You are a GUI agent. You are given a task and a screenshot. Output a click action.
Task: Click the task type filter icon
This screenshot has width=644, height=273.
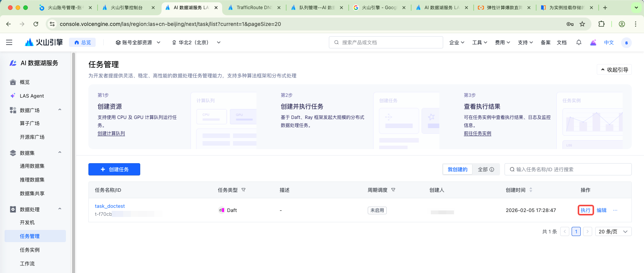(244, 190)
